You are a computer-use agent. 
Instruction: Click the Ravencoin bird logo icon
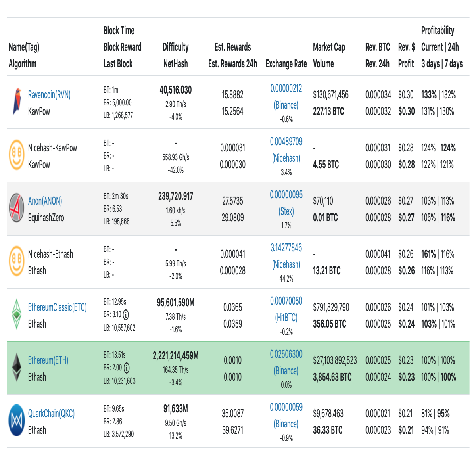(x=17, y=102)
